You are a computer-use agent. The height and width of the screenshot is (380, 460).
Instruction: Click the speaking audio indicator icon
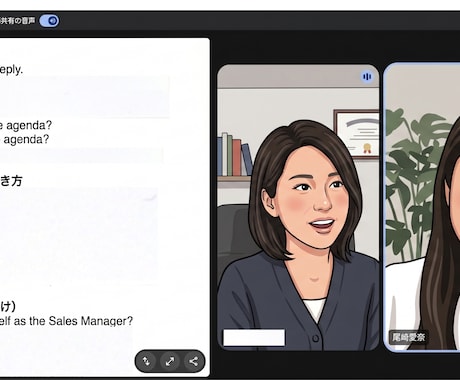click(x=367, y=77)
